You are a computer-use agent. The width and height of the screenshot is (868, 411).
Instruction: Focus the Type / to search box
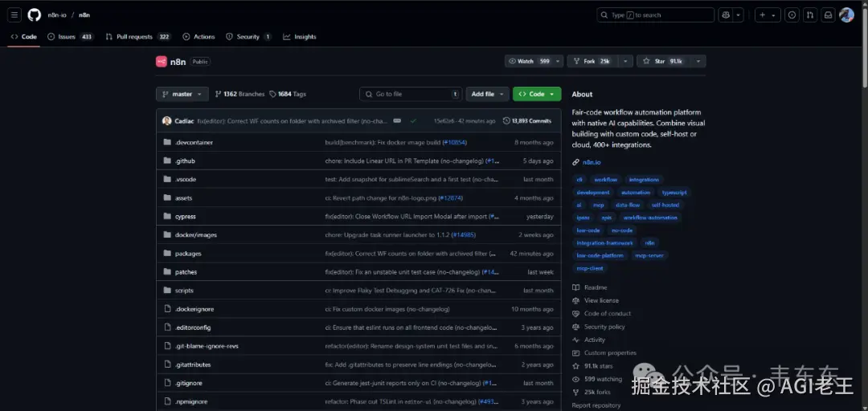click(x=656, y=15)
